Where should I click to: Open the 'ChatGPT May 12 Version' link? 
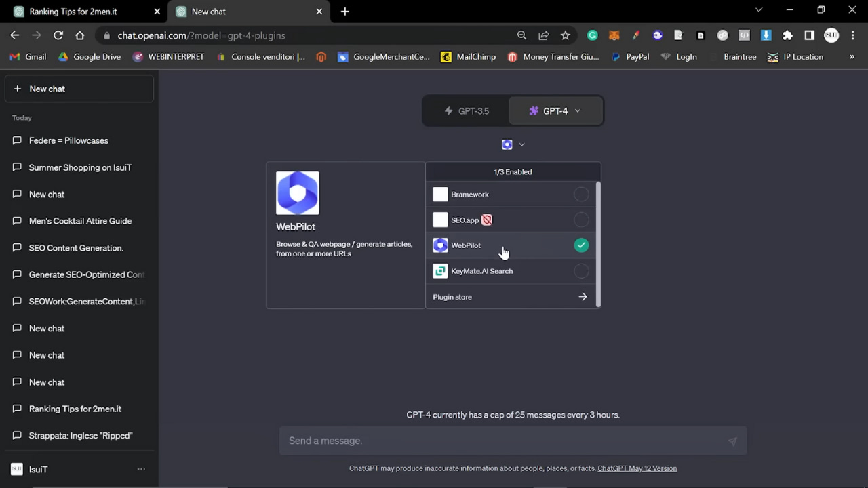pos(637,468)
